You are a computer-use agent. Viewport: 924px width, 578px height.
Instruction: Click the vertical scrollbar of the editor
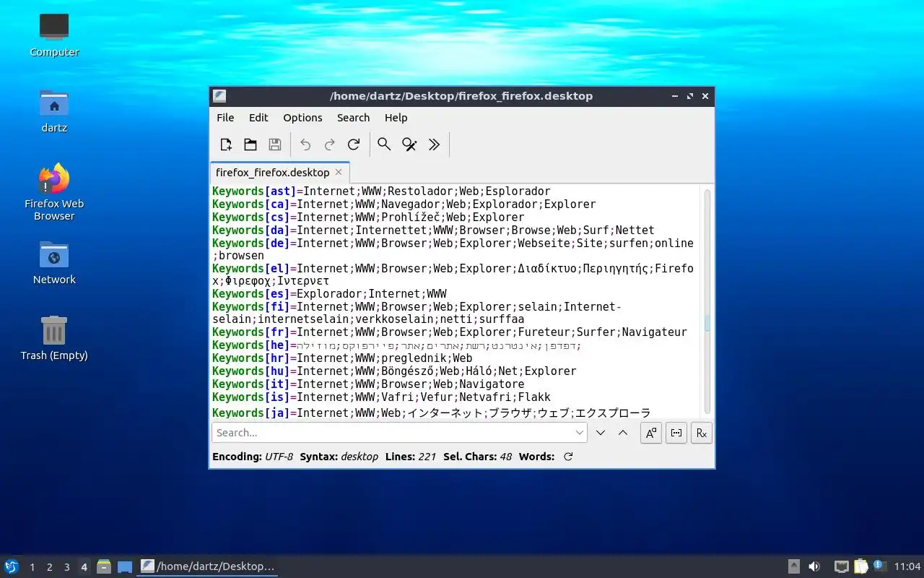coord(707,302)
